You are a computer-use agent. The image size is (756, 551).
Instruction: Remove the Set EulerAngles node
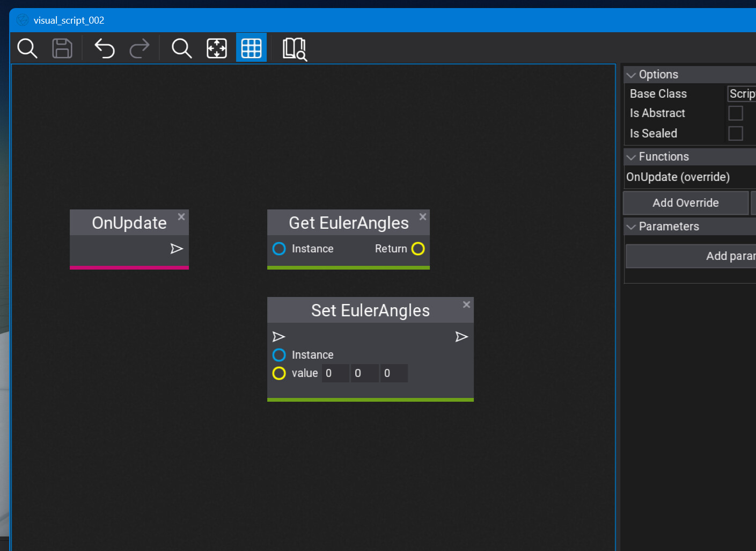(466, 305)
